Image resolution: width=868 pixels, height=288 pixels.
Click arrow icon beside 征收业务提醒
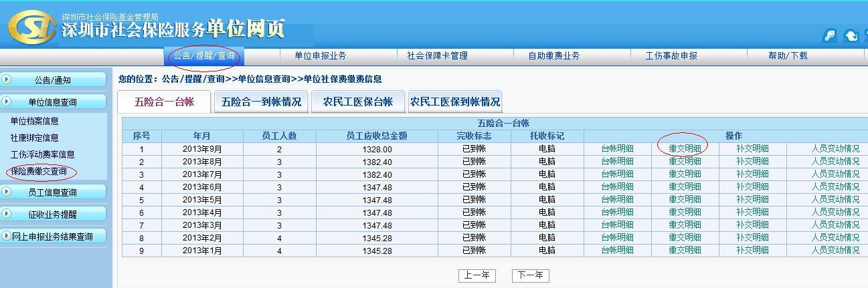pos(7,214)
